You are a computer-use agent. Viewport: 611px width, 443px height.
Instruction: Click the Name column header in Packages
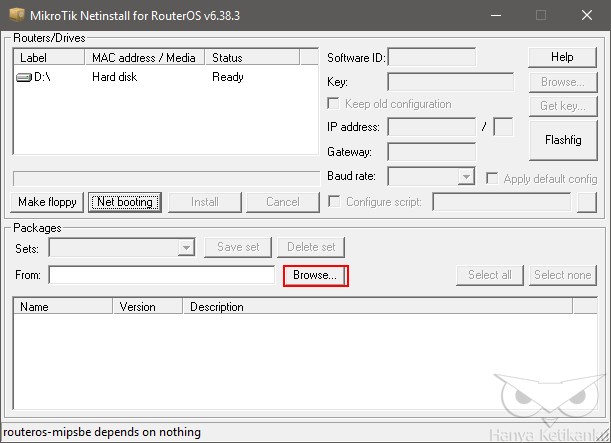coord(63,306)
